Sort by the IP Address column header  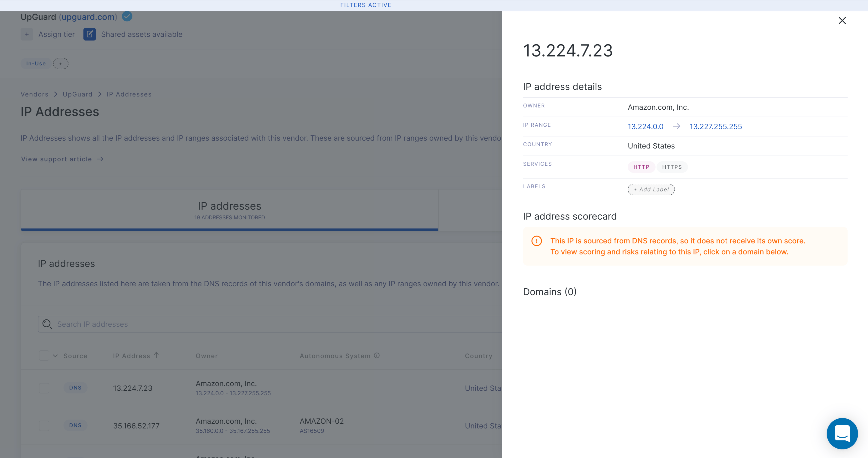131,356
